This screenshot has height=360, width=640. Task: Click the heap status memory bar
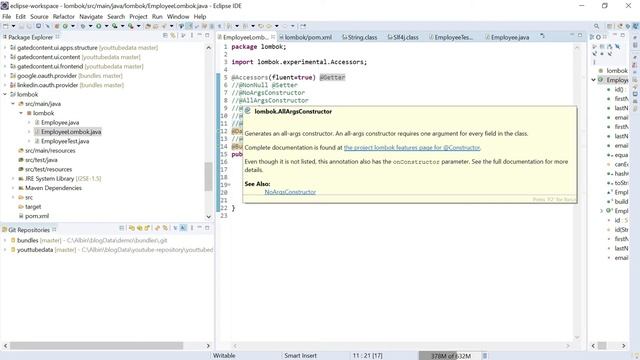450,356
